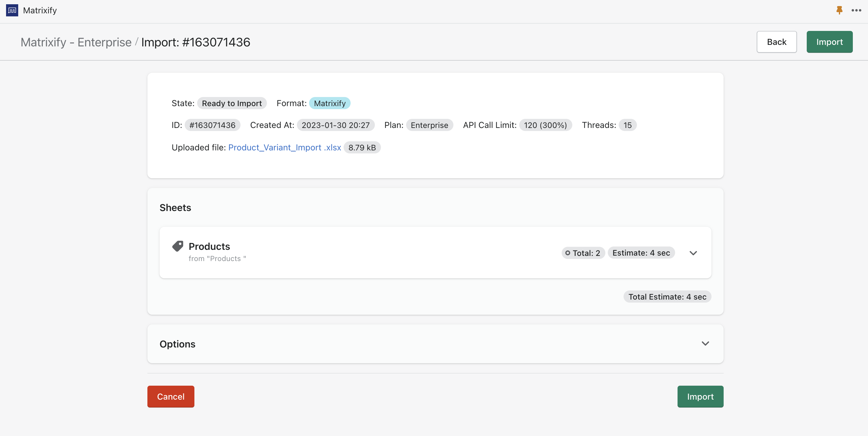
Task: Expand the Products sheet chevron
Action: pyautogui.click(x=693, y=253)
